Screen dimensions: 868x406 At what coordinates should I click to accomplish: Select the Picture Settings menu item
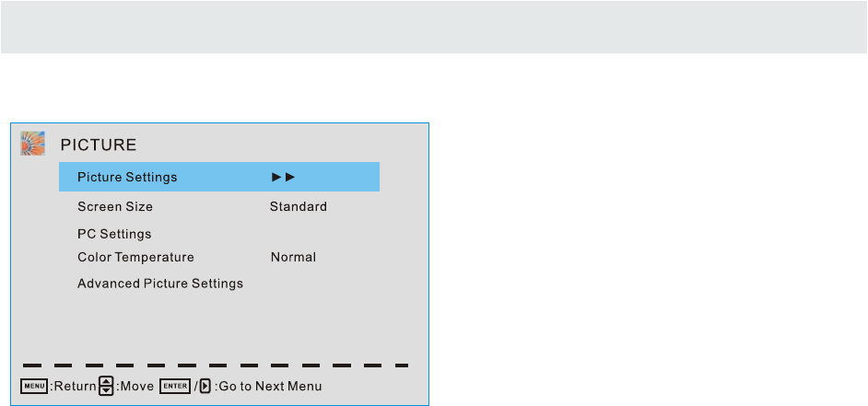pyautogui.click(x=127, y=177)
